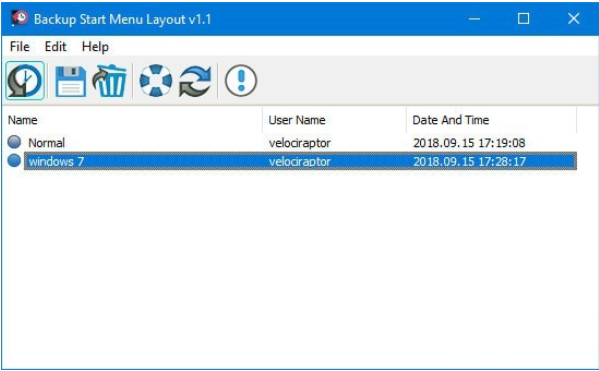Click the lifebuoy reset layout icon

pyautogui.click(x=156, y=81)
